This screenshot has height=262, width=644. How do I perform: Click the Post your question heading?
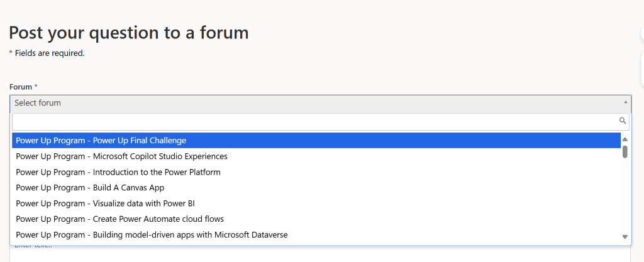[128, 33]
